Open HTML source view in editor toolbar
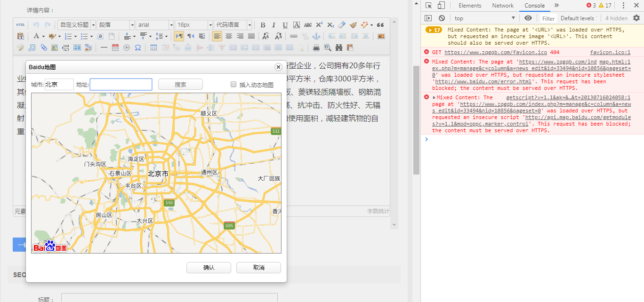644x302 pixels. tap(21, 25)
